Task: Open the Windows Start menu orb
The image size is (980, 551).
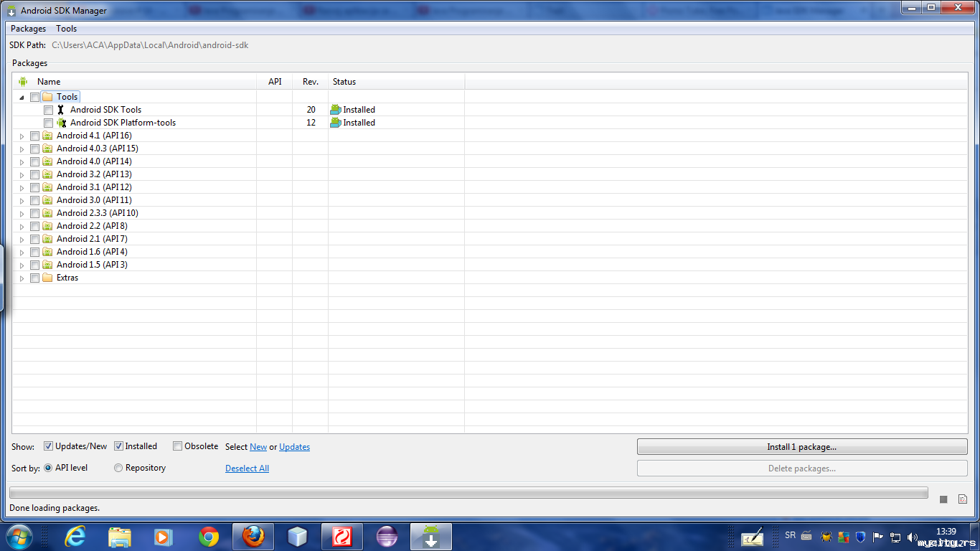Action: (19, 537)
